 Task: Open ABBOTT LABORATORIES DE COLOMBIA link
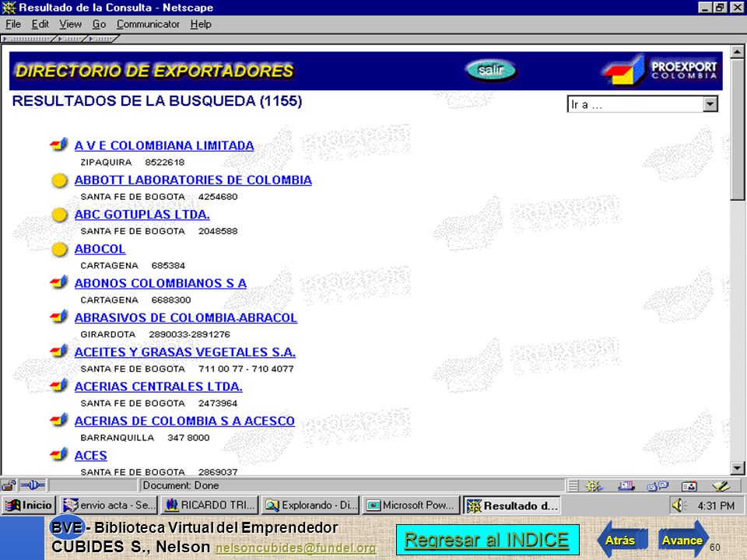click(193, 180)
